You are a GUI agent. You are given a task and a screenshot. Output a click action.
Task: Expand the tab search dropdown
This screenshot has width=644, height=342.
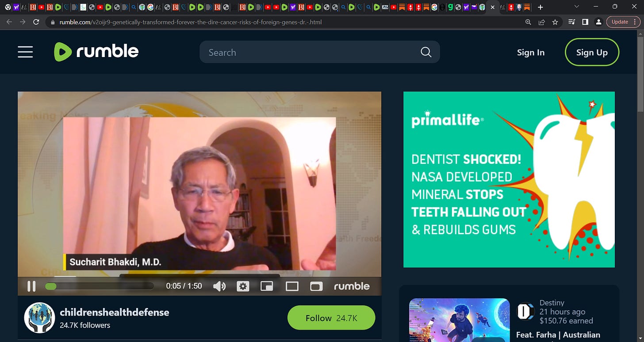click(x=576, y=7)
